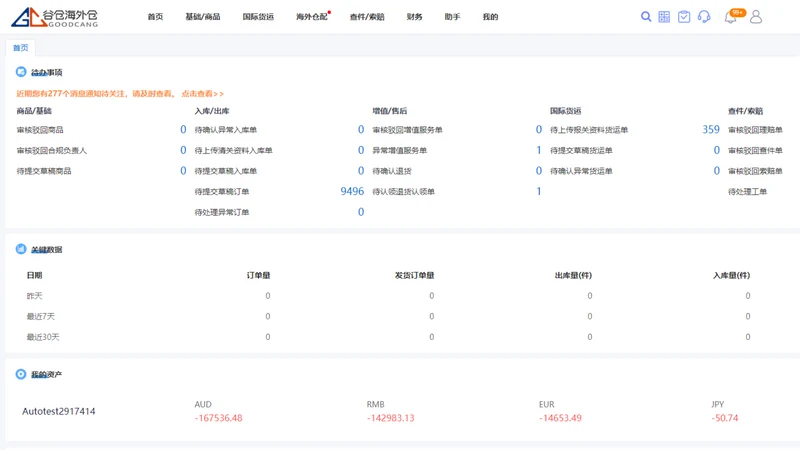This screenshot has width=800, height=450.
Task: Click the 待办事项 section icon
Action: click(x=21, y=72)
